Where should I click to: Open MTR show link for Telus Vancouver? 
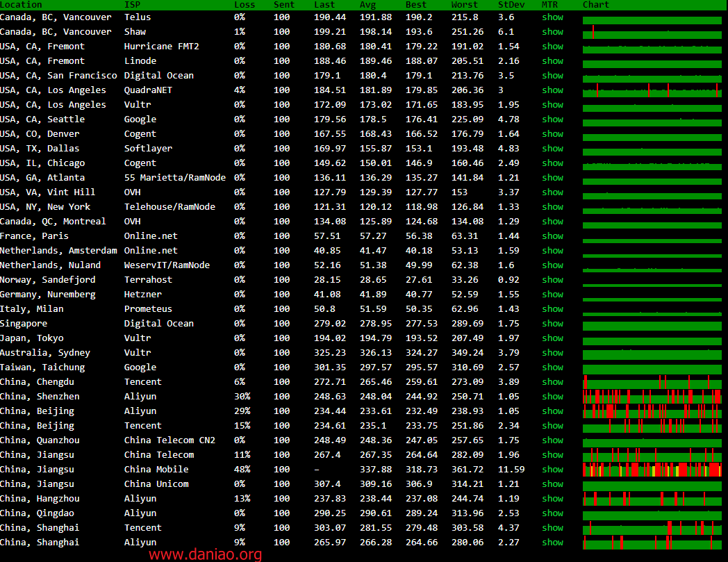tap(552, 17)
